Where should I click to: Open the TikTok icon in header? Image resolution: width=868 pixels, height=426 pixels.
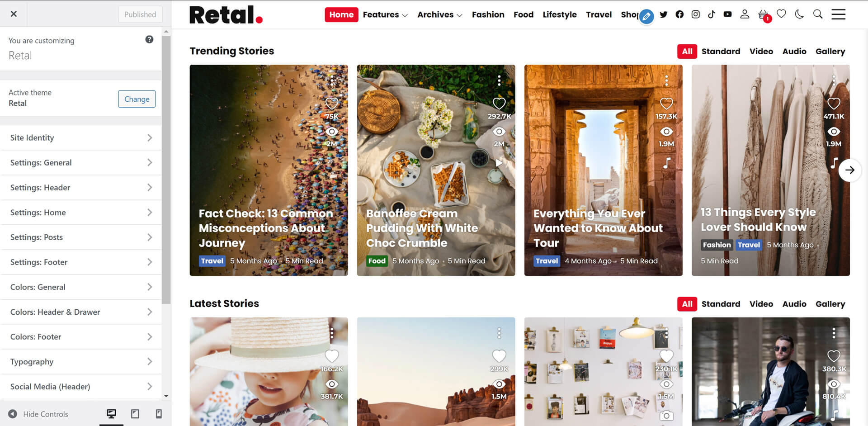coord(712,14)
